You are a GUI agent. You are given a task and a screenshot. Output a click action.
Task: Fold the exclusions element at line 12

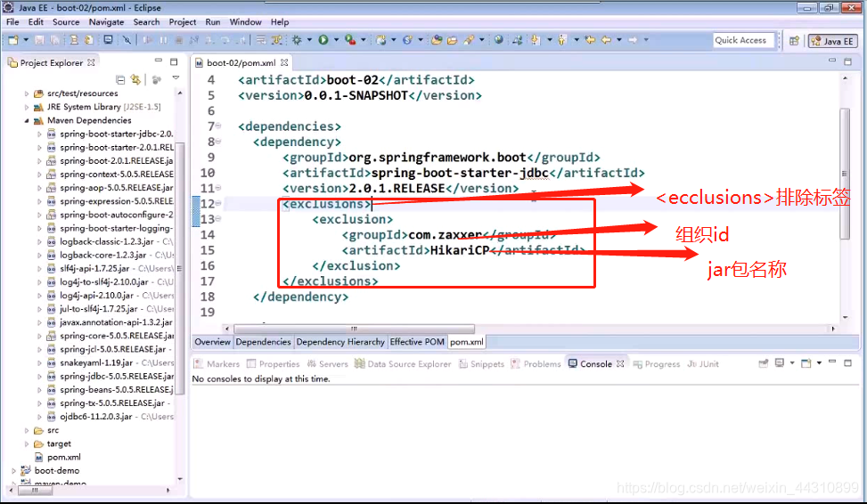click(x=218, y=203)
